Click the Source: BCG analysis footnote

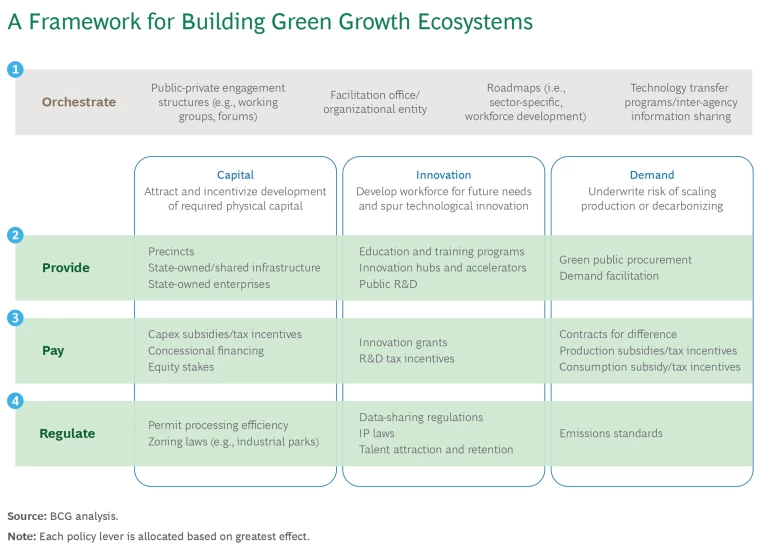point(63,517)
